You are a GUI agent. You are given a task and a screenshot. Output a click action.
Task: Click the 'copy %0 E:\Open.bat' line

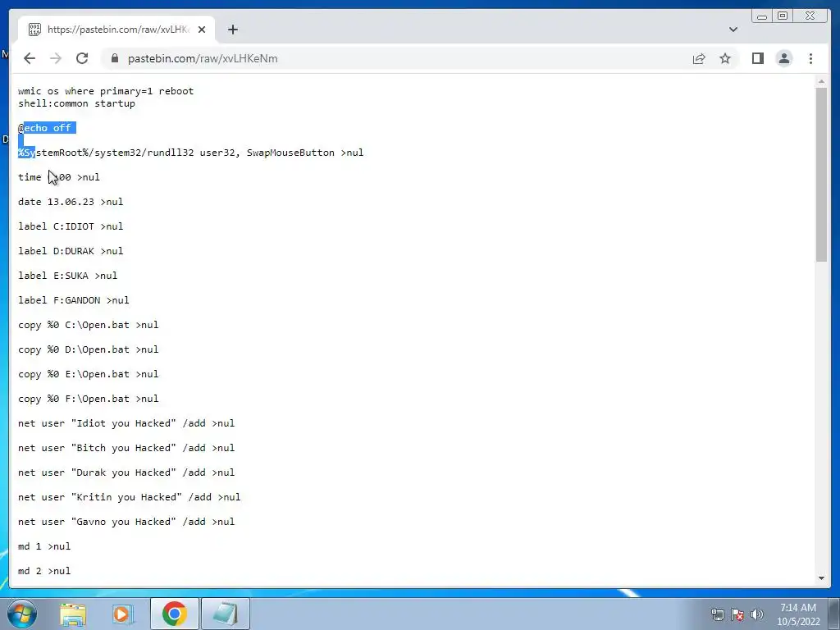coord(89,374)
